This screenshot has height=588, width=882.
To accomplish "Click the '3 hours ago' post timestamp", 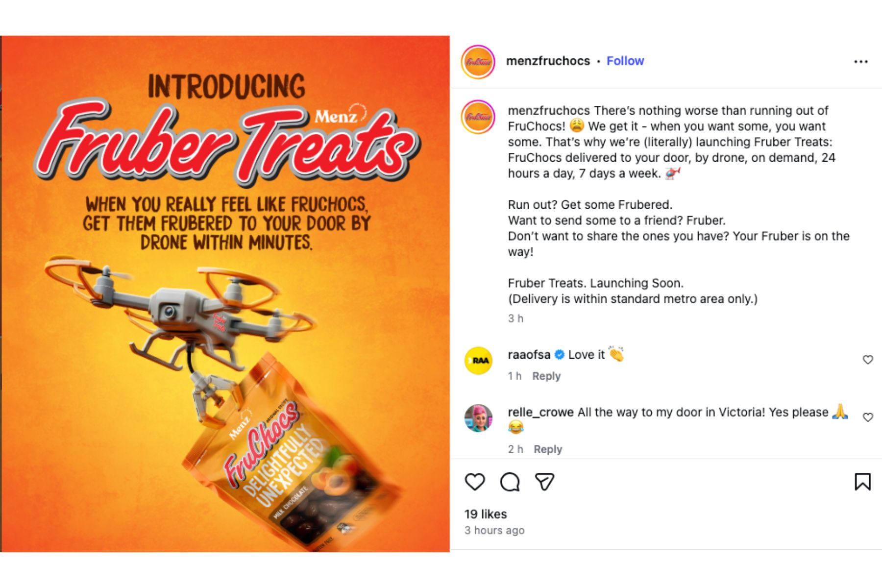I will 494,530.
